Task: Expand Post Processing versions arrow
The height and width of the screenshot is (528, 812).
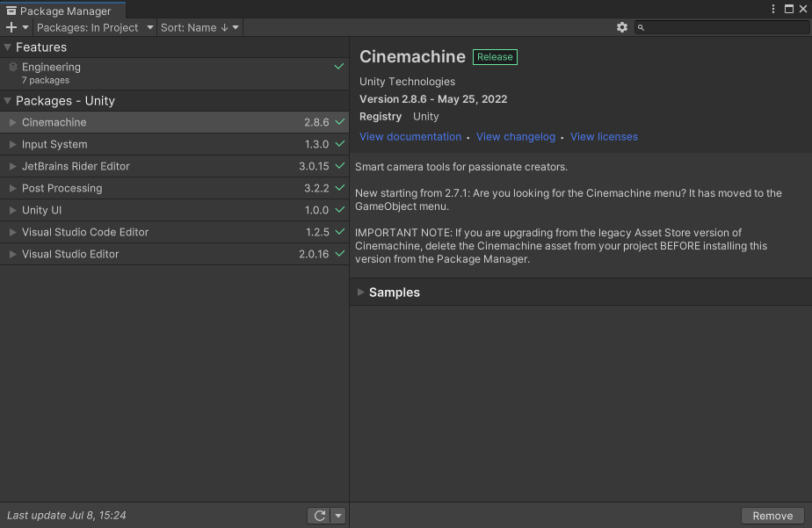Action: click(13, 188)
